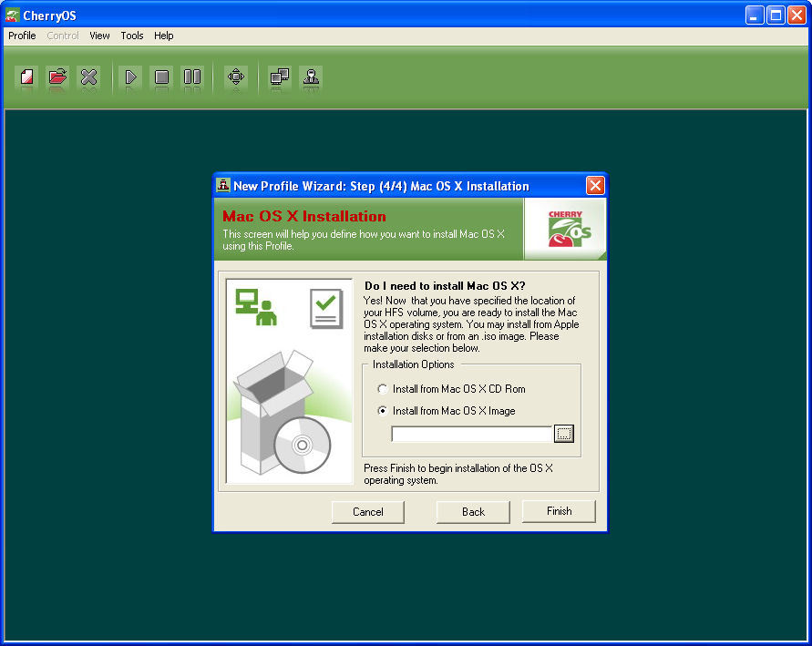
Task: Click the 'Installation Options' group label
Action: click(413, 364)
